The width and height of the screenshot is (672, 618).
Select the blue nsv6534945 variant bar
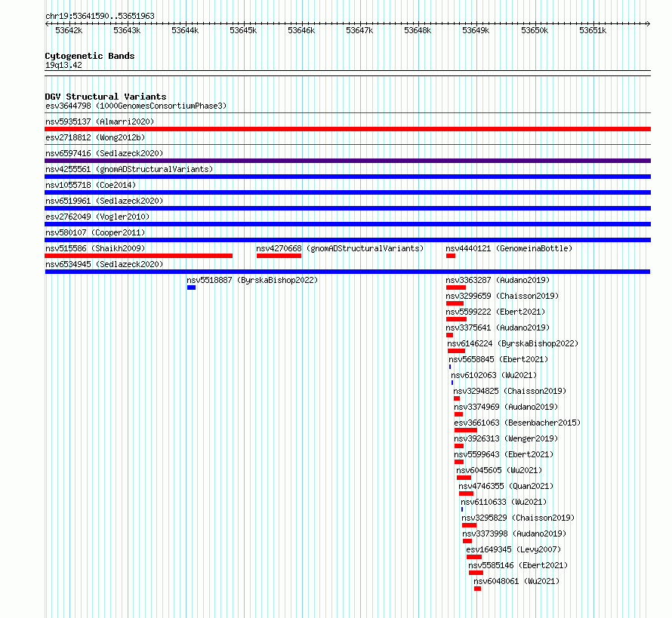pyautogui.click(x=347, y=272)
